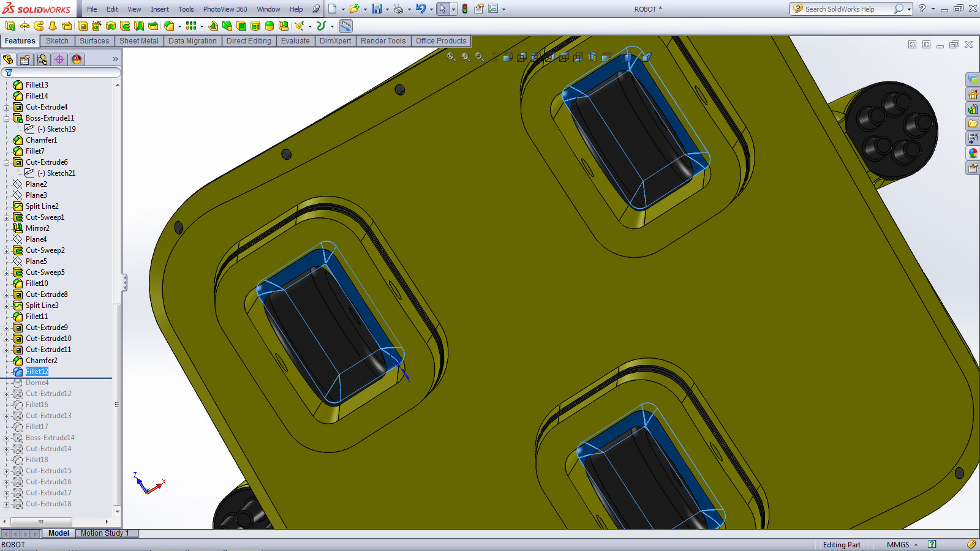
Task: Click Zoom to Fit in viewport toolbar
Action: [451, 57]
